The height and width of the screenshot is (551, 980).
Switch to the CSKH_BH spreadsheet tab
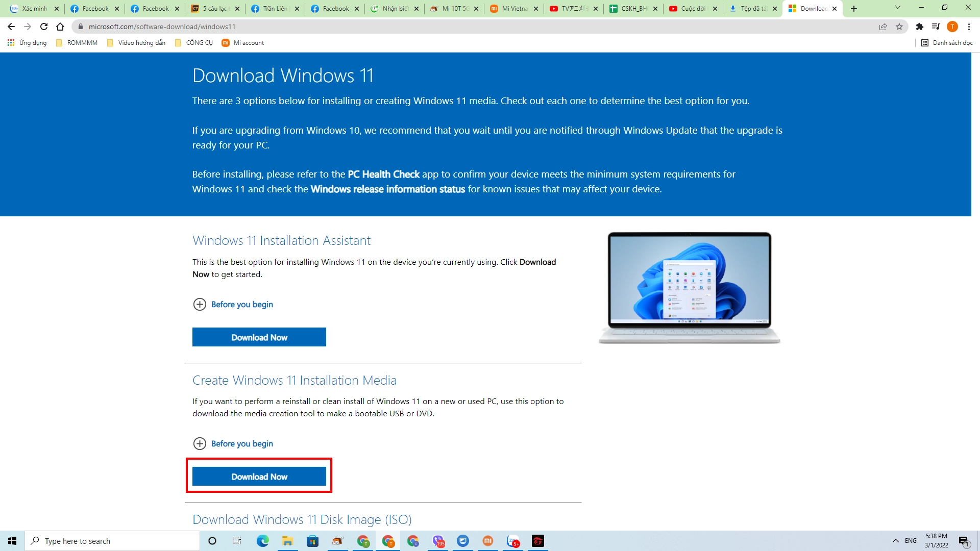pyautogui.click(x=632, y=9)
